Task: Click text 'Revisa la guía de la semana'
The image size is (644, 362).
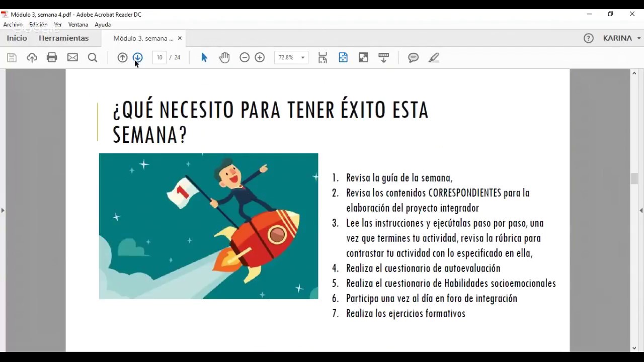Action: (398, 177)
